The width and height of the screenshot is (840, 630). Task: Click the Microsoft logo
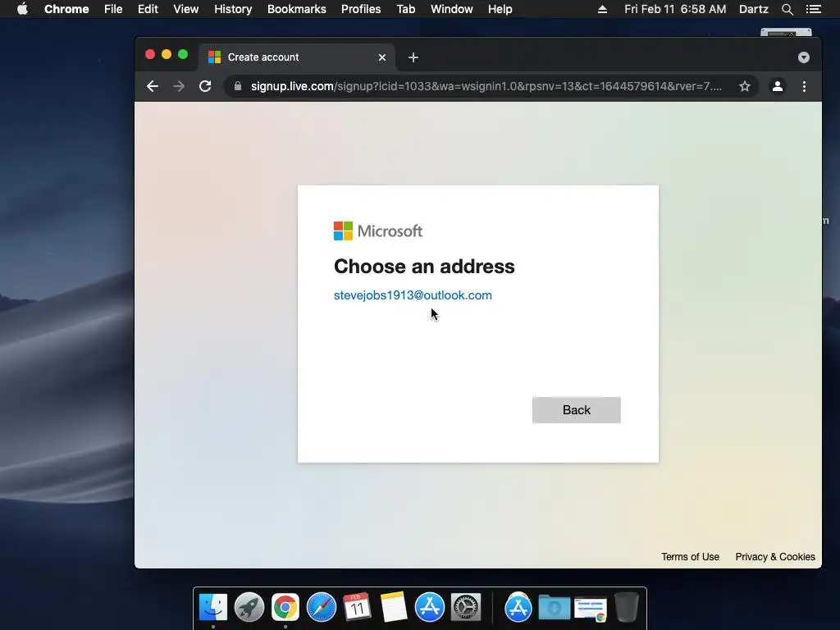(378, 231)
